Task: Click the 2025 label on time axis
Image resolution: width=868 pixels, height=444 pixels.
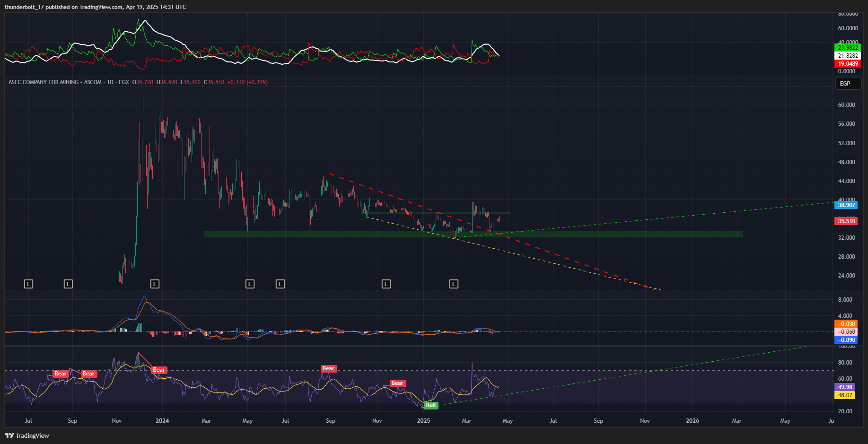Action: click(423, 420)
